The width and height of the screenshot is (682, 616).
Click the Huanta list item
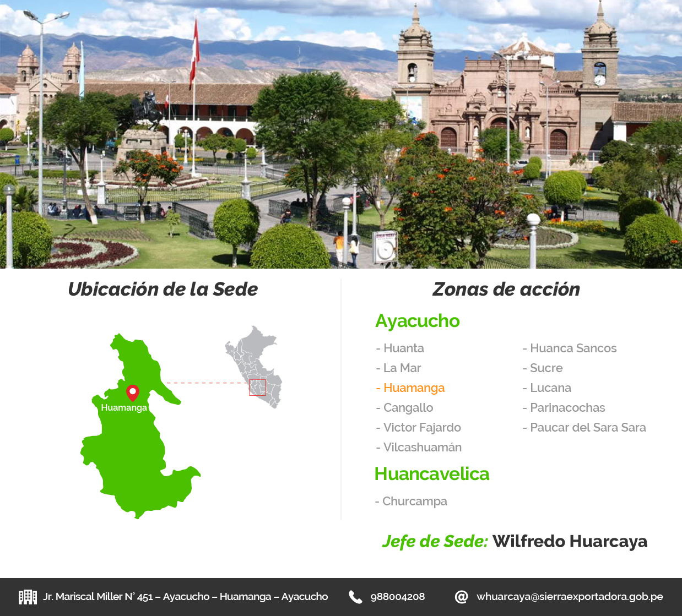click(x=400, y=348)
